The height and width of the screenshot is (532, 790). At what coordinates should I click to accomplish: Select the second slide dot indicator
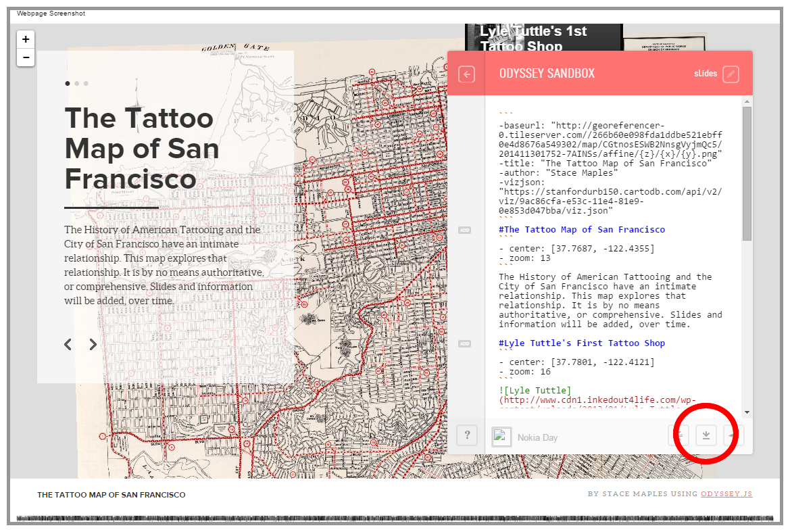point(76,84)
